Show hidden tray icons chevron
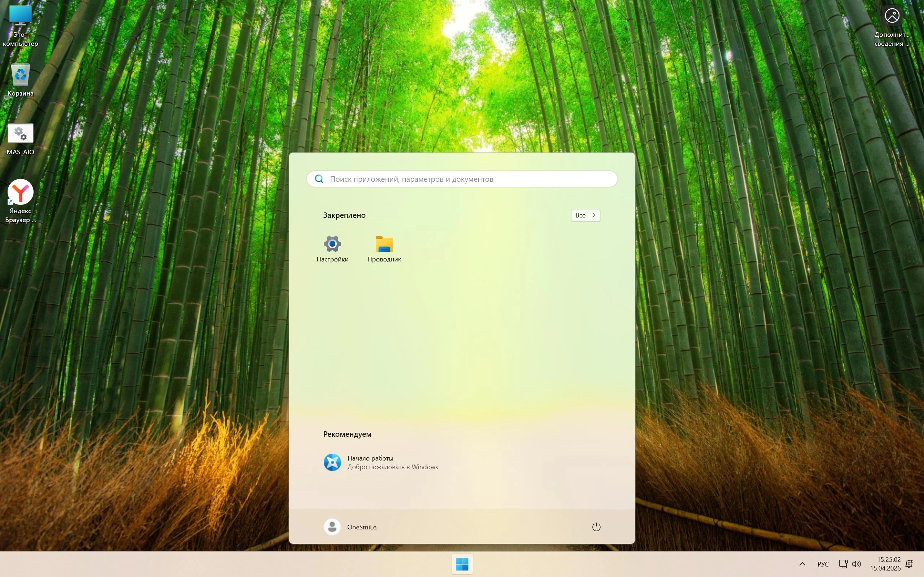 click(x=802, y=564)
